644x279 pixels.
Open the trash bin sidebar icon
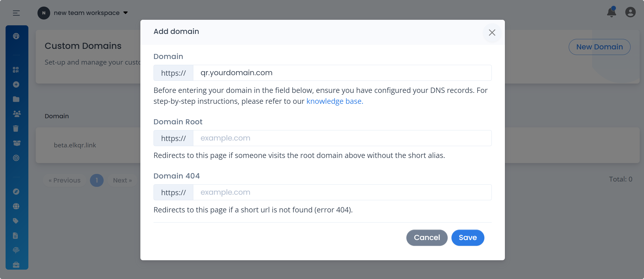click(x=16, y=129)
